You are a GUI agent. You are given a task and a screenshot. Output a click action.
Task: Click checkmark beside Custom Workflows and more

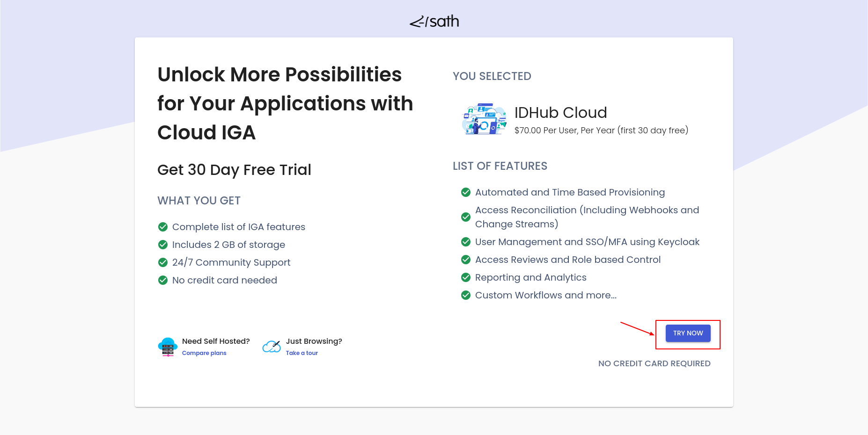[x=466, y=295]
